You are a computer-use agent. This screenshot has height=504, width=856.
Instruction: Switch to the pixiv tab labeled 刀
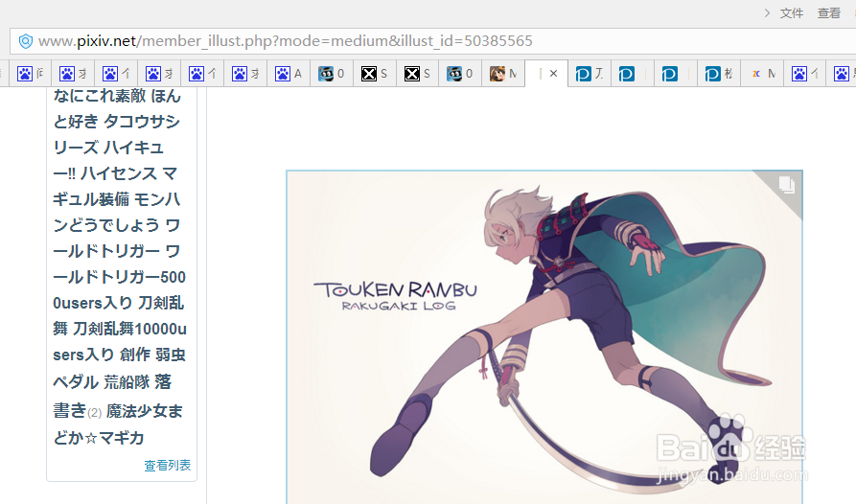[x=590, y=74]
